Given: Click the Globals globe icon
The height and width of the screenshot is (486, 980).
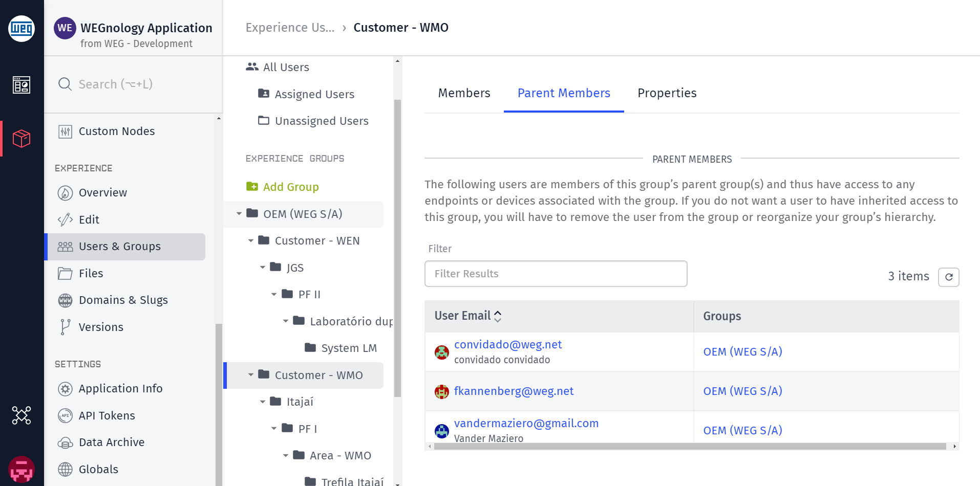Looking at the screenshot, I should (x=65, y=469).
